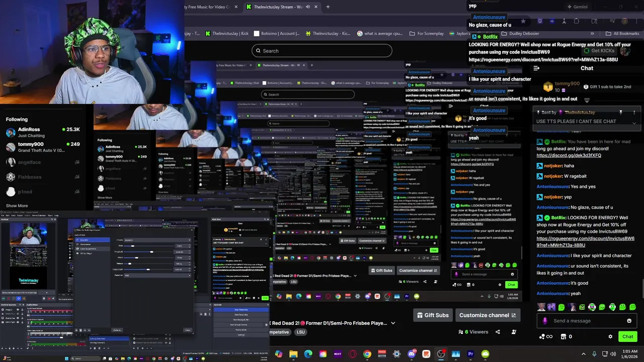The height and width of the screenshot is (362, 644).
Task: Open emoji picker in the message box
Action: (x=629, y=321)
